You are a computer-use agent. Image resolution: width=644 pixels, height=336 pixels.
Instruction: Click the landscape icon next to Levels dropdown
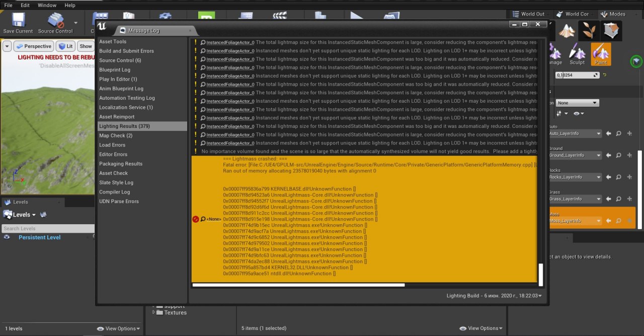coord(43,215)
